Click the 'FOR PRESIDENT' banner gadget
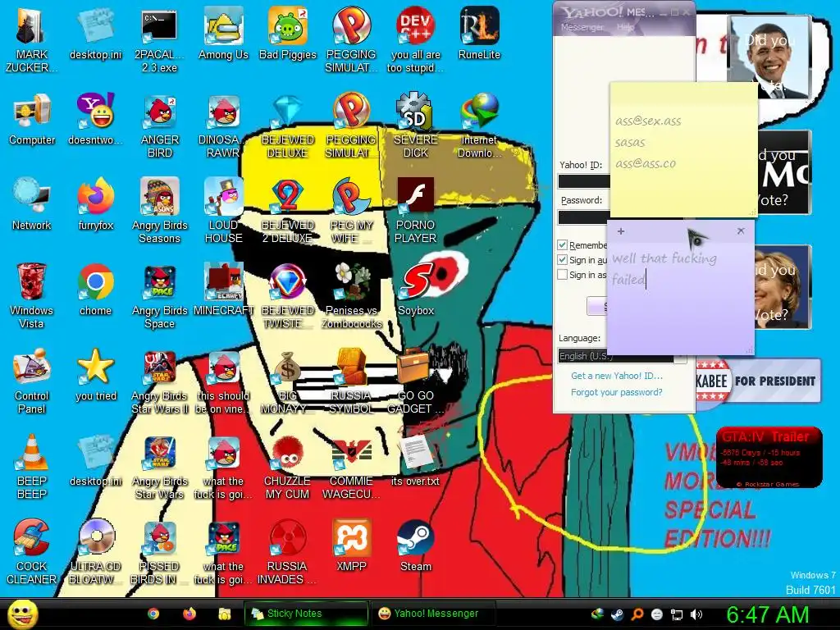The height and width of the screenshot is (630, 840). [759, 381]
